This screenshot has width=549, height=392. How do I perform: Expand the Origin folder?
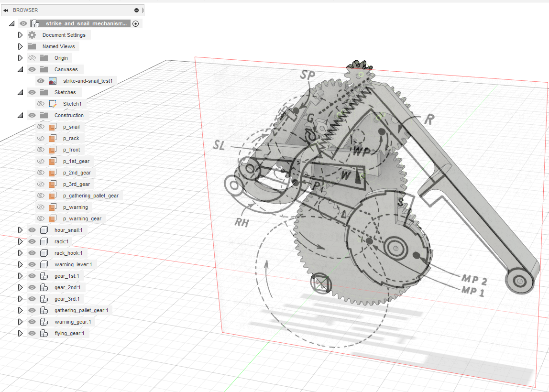[x=20, y=58]
